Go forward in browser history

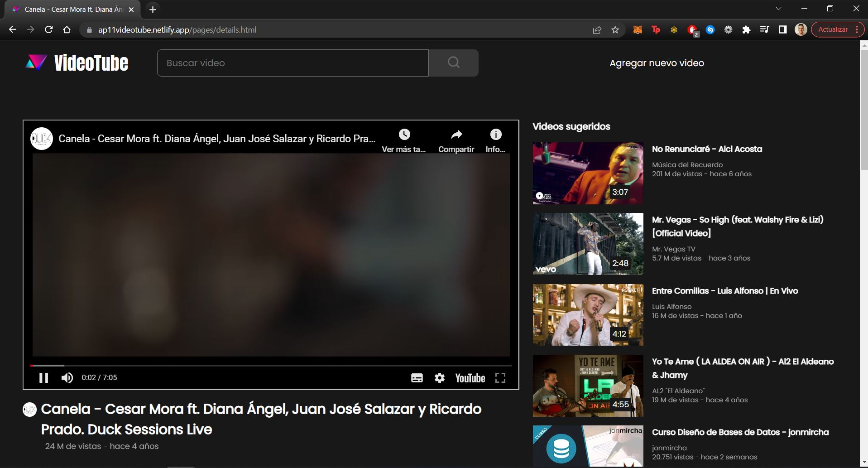30,29
